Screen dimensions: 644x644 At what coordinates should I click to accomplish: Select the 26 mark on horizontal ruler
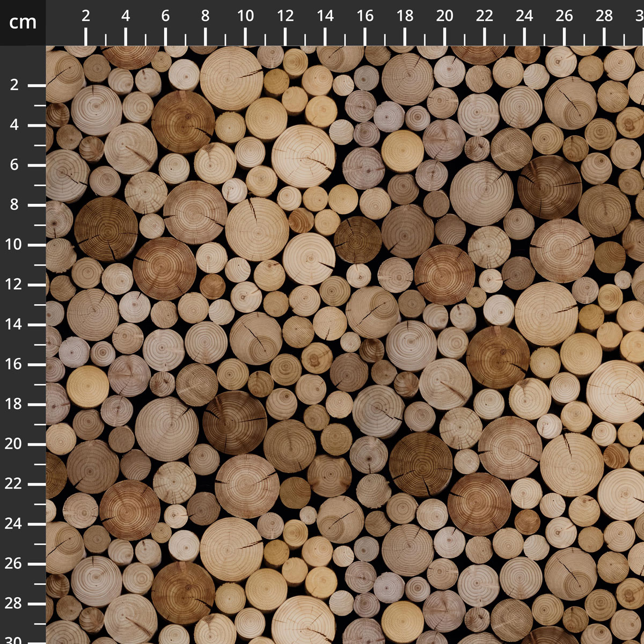point(565,16)
